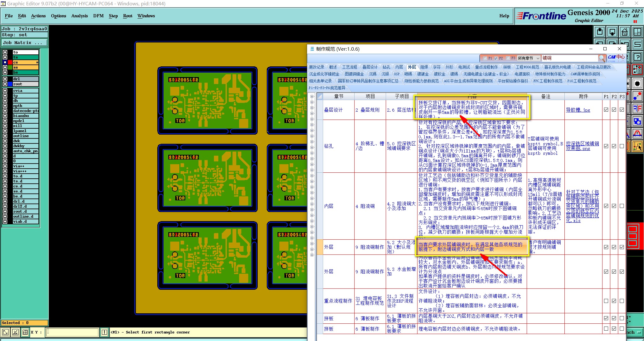This screenshot has width=644, height=341.
Task: Click the home view icon in right toolbar
Action: [x=624, y=32]
